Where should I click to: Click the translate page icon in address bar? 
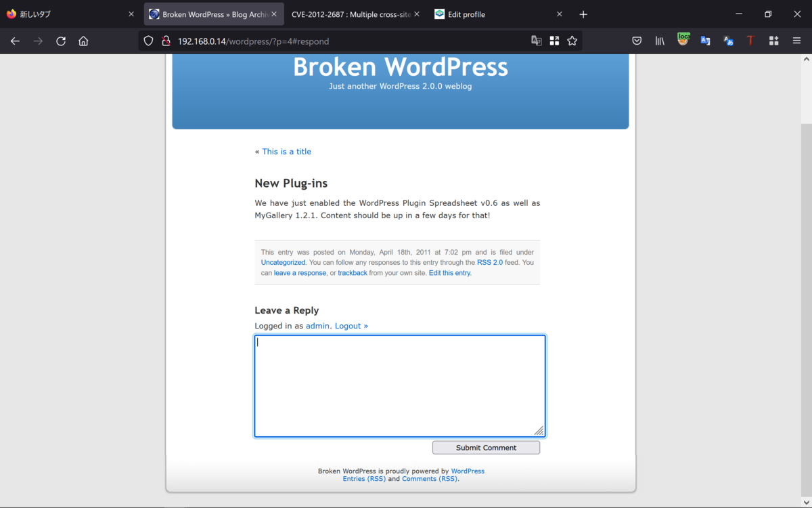537,41
